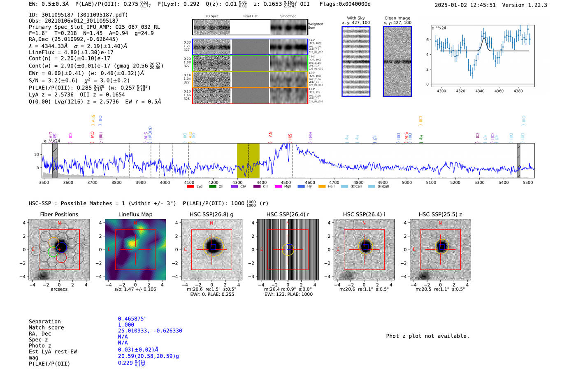Click the Obs: 20210106v012_3011095187 line
Screen dimensions: 576x392
point(74,21)
